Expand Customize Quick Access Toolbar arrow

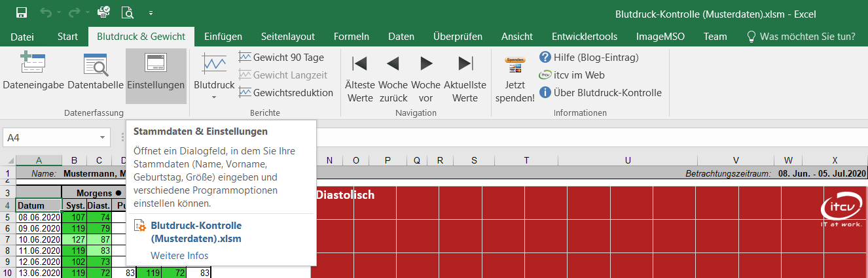(x=151, y=13)
